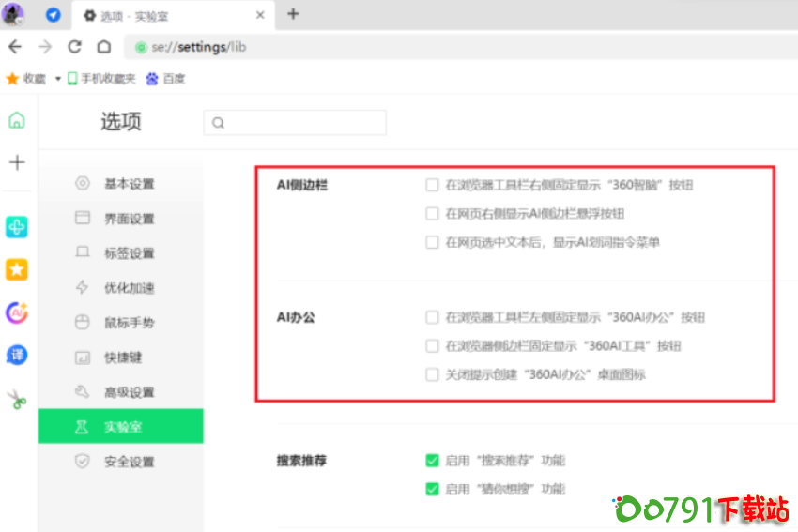This screenshot has width=798, height=532.
Task: Click the yellow star favorites sidebar icon
Action: pos(17,270)
